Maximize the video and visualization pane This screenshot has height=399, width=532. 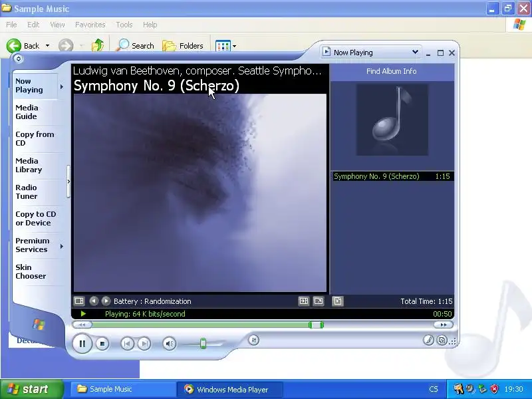pyautogui.click(x=304, y=301)
